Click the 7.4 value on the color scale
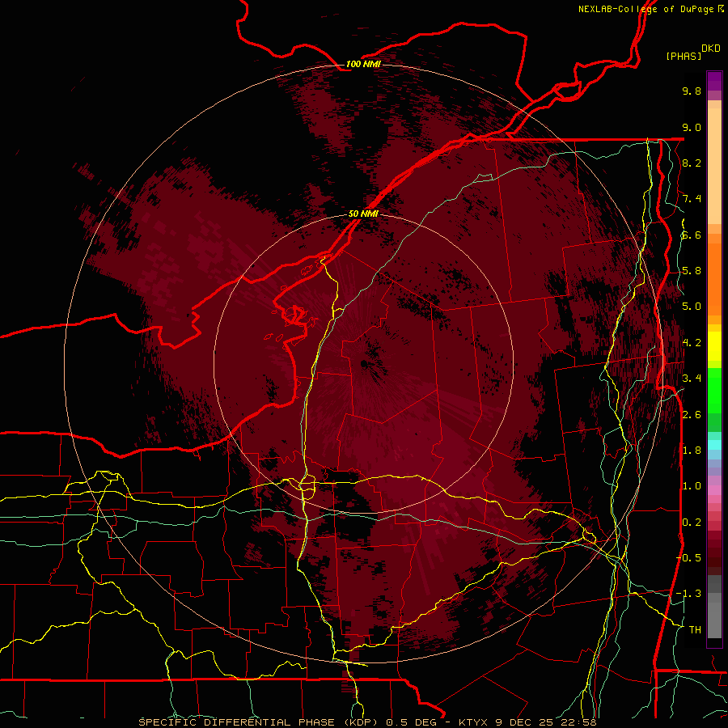Viewport: 728px width, 728px height. tap(692, 199)
